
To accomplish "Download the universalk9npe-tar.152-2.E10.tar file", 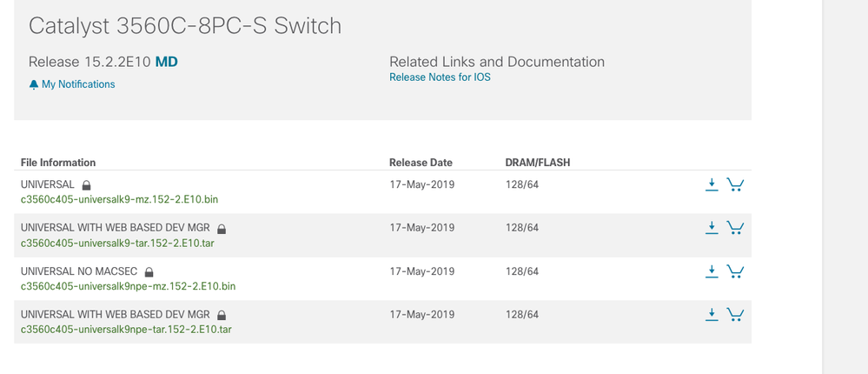I will (712, 315).
